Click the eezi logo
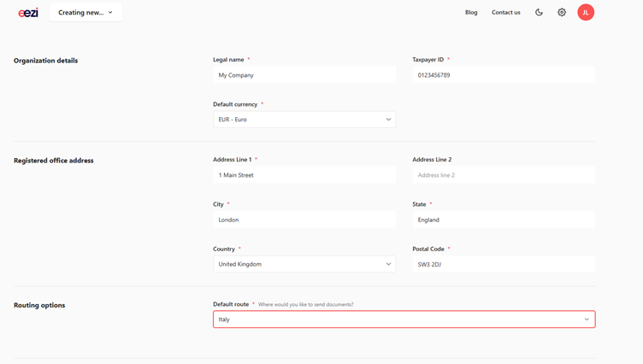Screen dimensions: 643x364 click(x=28, y=13)
